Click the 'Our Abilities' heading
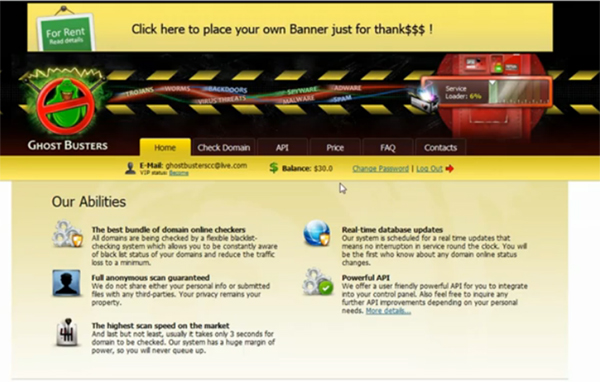Viewport: 600px width, 382px height. pos(89,202)
